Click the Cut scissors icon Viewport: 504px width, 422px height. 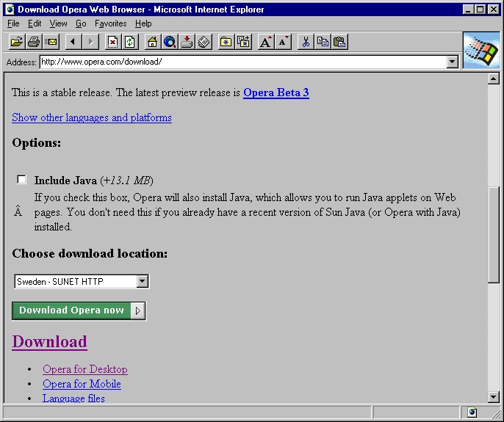coord(306,42)
